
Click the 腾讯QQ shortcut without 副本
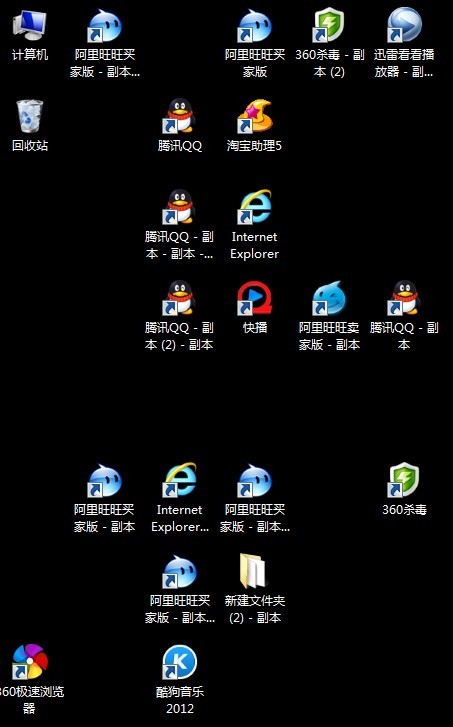[180, 126]
